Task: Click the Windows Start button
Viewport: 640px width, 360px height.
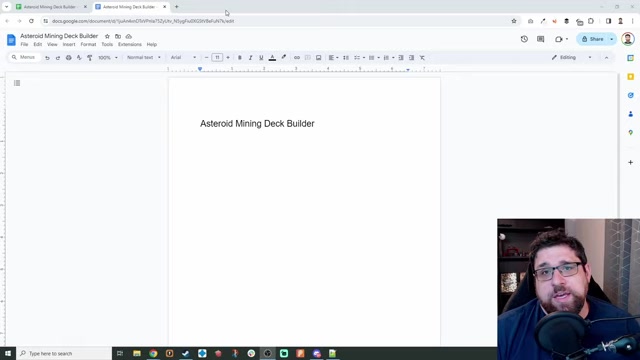Action: tap(8, 353)
